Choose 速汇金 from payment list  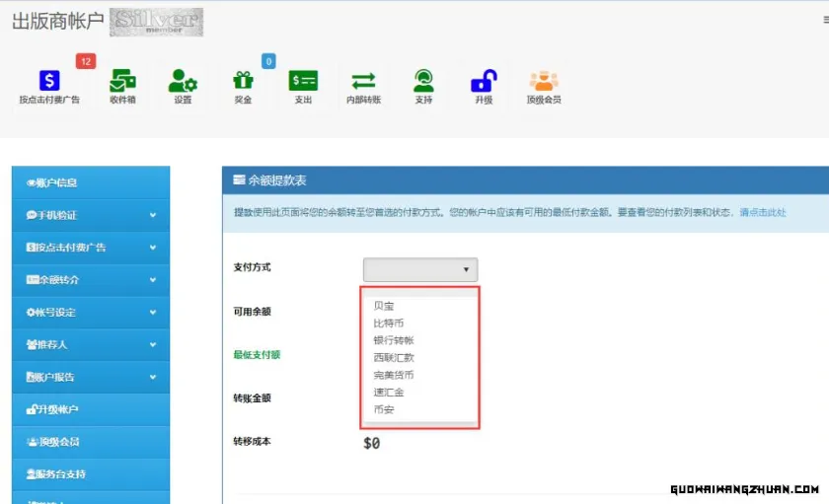pos(389,392)
